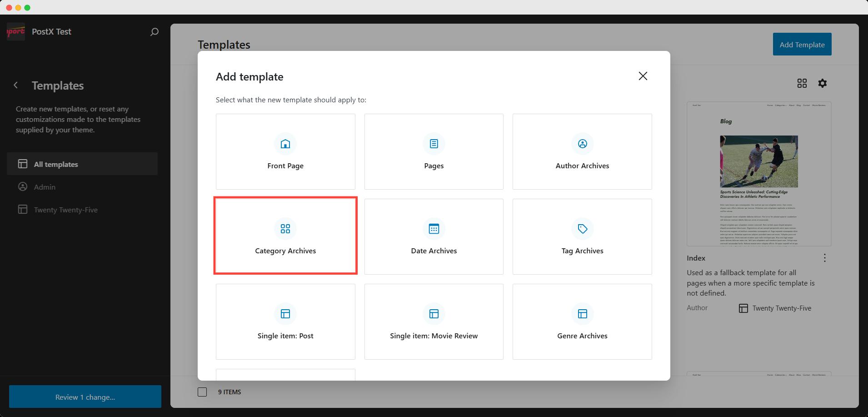Click the 9 ITEMS count label
The height and width of the screenshot is (417, 868).
(x=229, y=392)
